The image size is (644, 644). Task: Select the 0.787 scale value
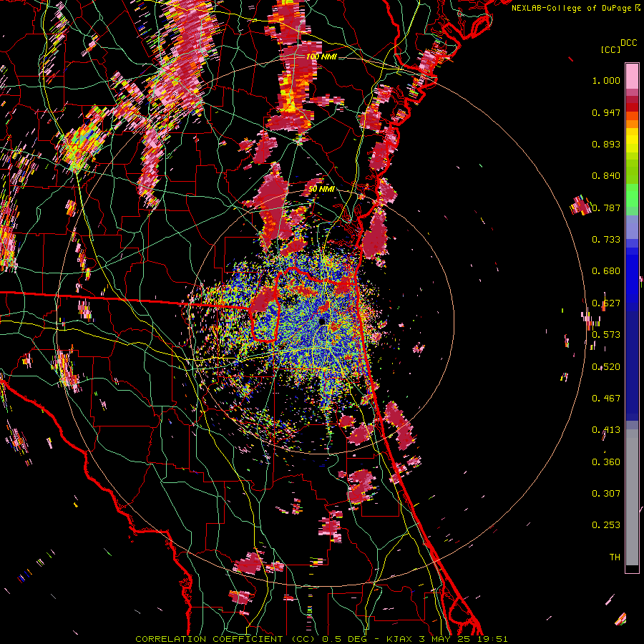point(606,208)
